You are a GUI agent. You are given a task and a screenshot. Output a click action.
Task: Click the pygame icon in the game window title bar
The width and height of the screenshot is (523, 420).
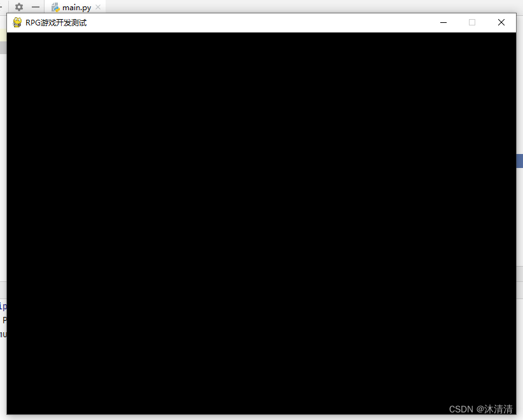click(x=17, y=22)
